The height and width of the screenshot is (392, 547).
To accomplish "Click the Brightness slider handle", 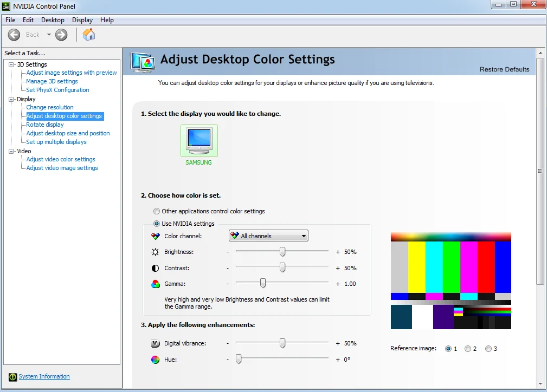I will (282, 252).
